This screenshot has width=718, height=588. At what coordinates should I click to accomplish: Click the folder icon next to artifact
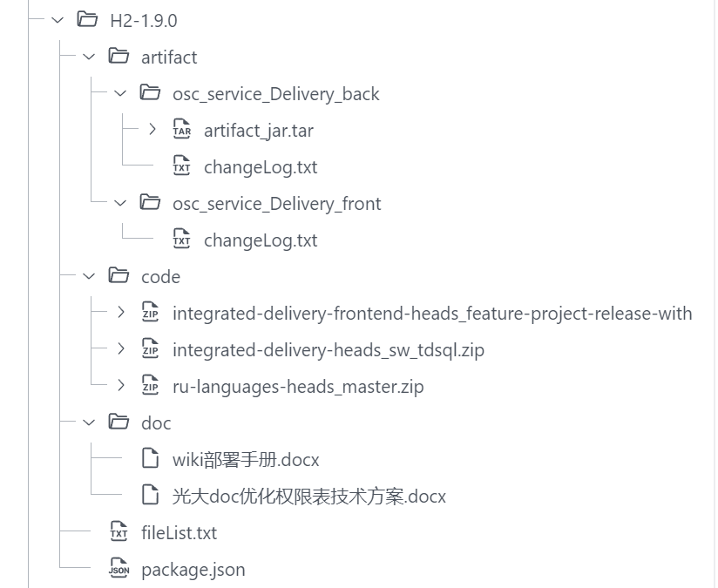tap(119, 57)
